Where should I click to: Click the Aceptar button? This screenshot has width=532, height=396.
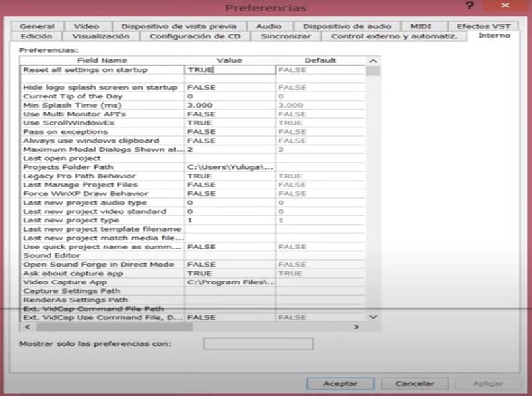[341, 383]
